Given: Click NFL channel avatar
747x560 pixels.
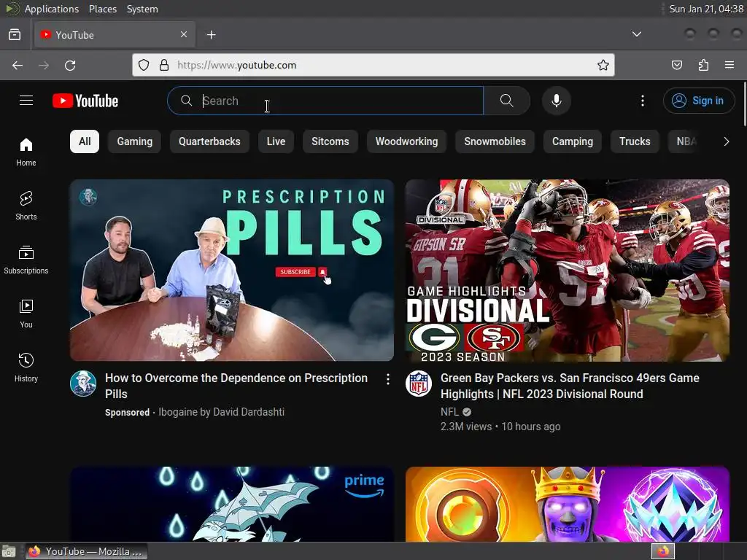Looking at the screenshot, I should (419, 384).
